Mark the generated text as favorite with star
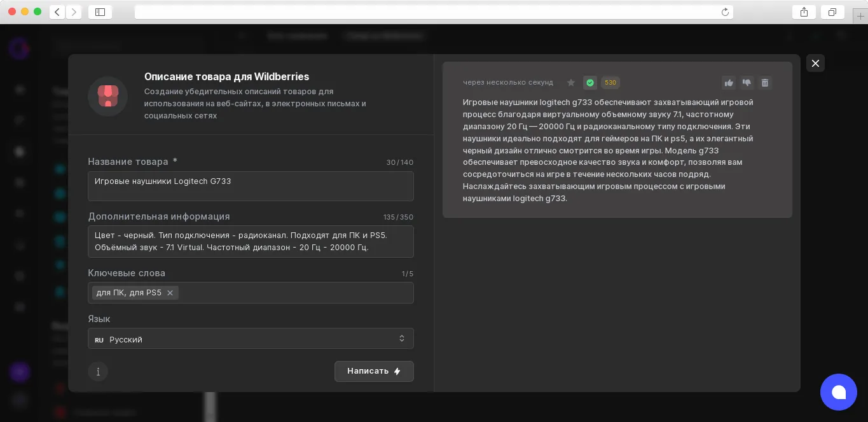This screenshot has width=868, height=422. click(x=571, y=83)
